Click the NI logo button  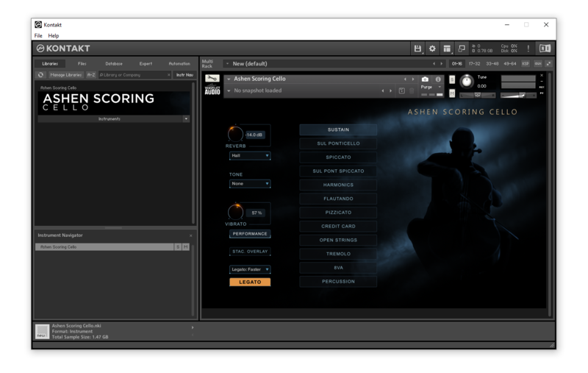click(545, 49)
